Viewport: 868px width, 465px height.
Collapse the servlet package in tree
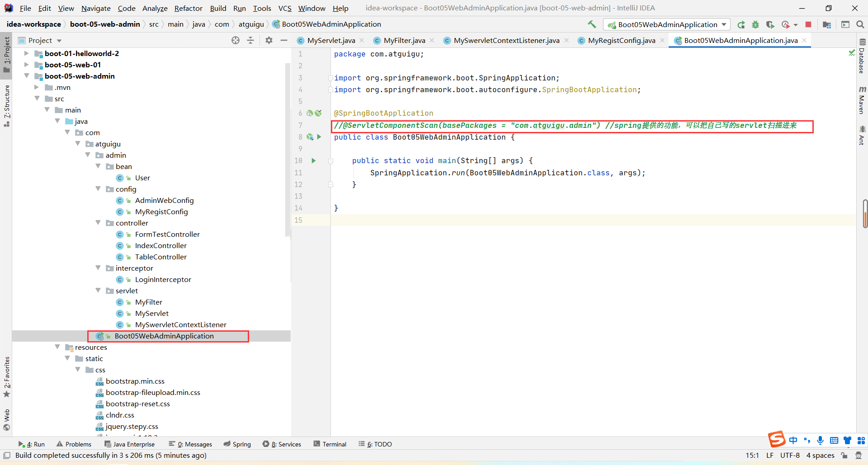98,291
